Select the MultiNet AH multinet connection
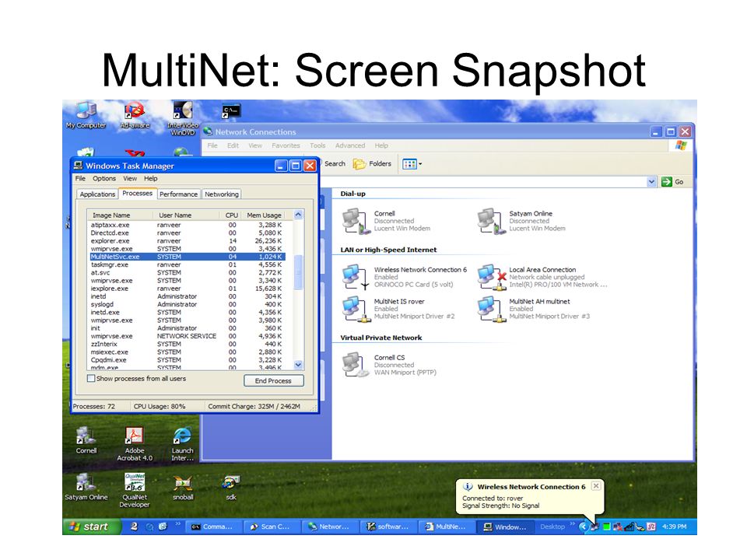This screenshot has width=747, height=560. 534,309
